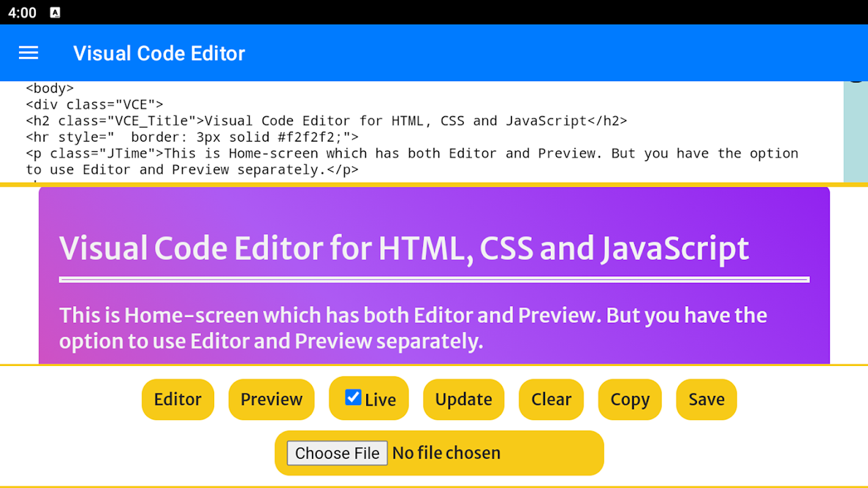Switch to the Editor view

point(178,400)
